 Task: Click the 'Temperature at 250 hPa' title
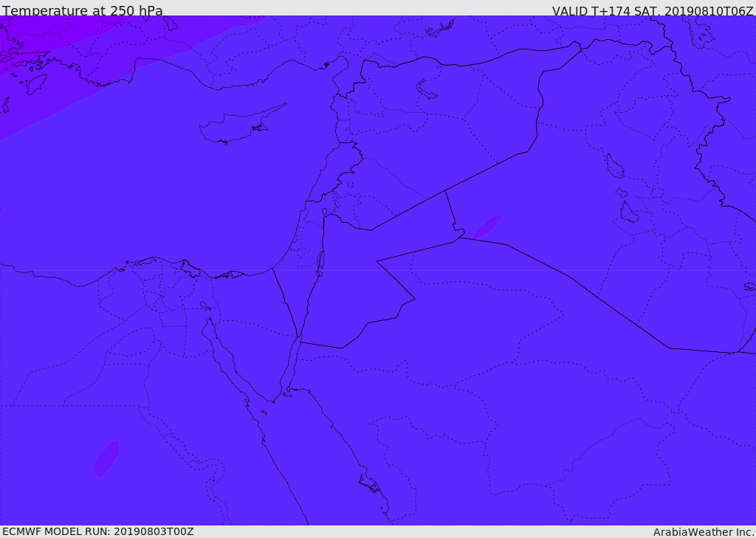point(83,10)
